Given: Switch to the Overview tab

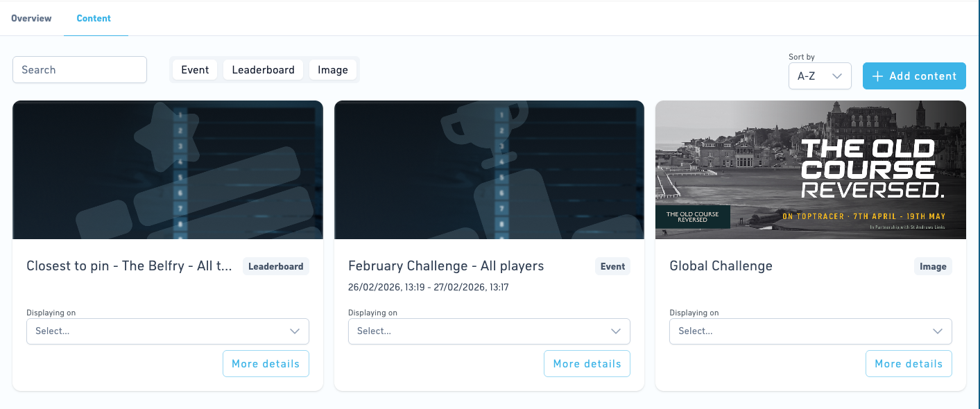Looking at the screenshot, I should (31, 18).
